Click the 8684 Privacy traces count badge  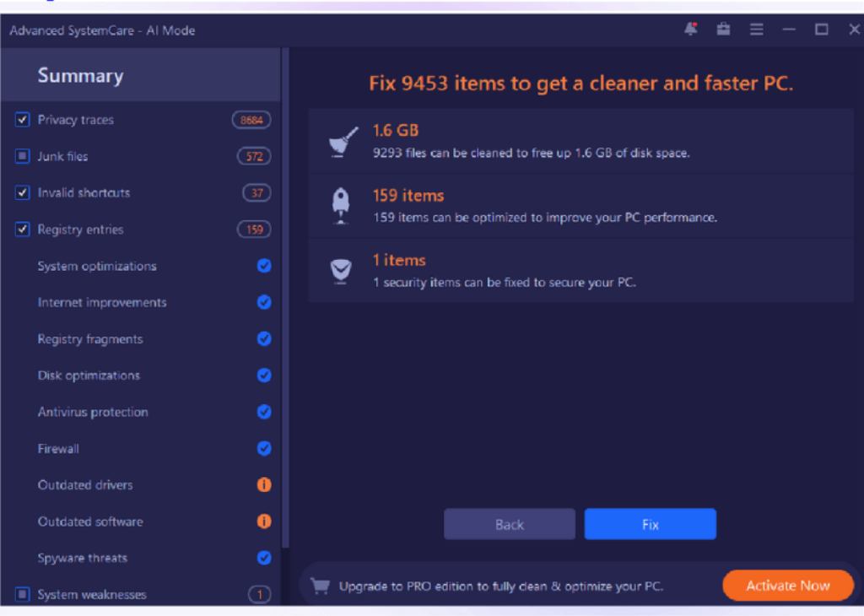coord(251,120)
